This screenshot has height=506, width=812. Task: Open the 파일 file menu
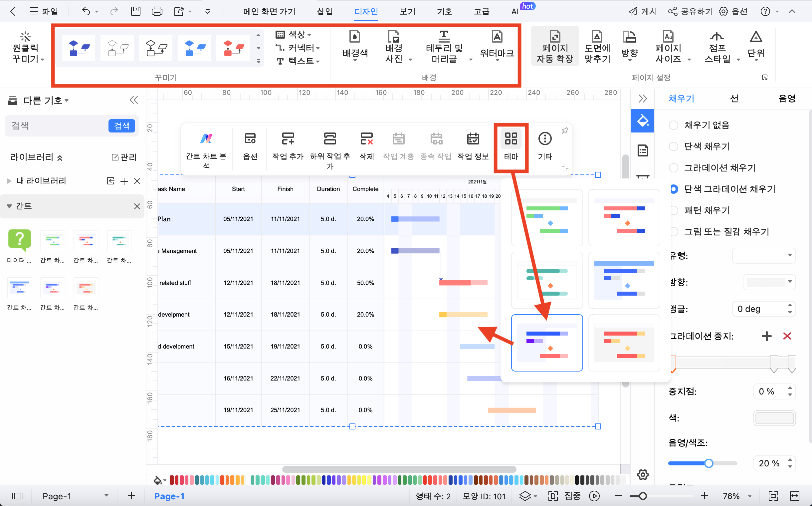point(44,11)
